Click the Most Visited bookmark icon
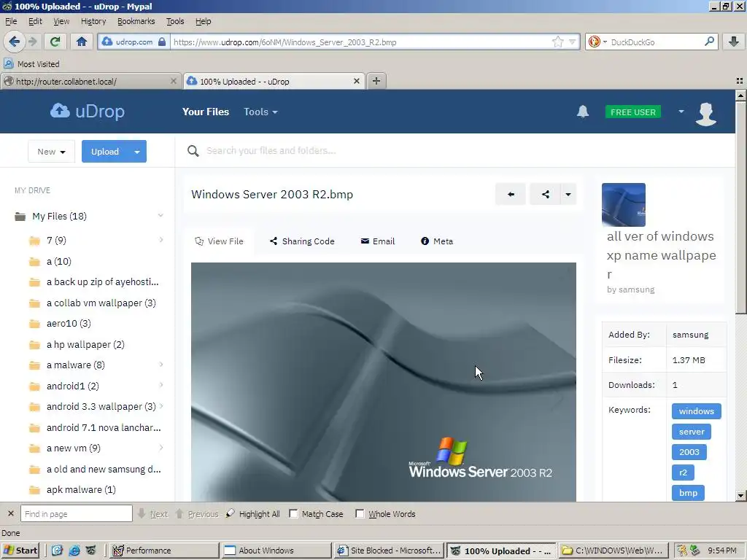The height and width of the screenshot is (560, 747). pyautogui.click(x=9, y=63)
